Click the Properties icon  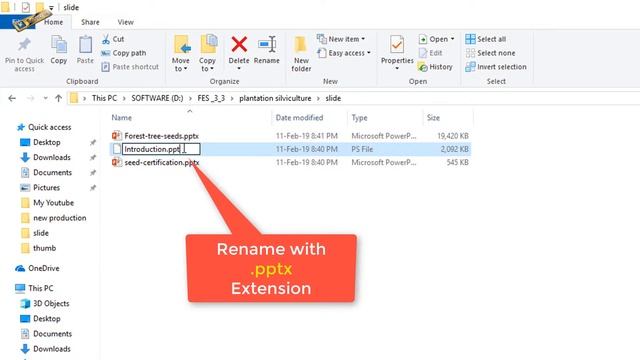[x=397, y=44]
